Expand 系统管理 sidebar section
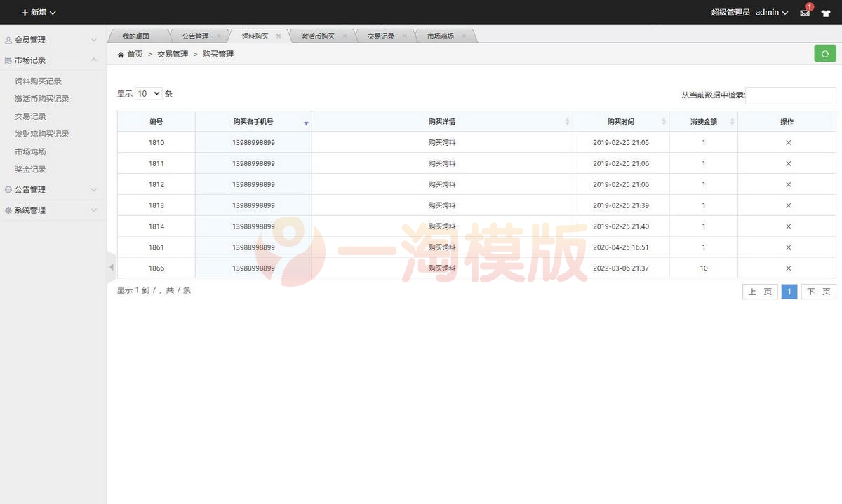This screenshot has width=842, height=504. coord(53,210)
